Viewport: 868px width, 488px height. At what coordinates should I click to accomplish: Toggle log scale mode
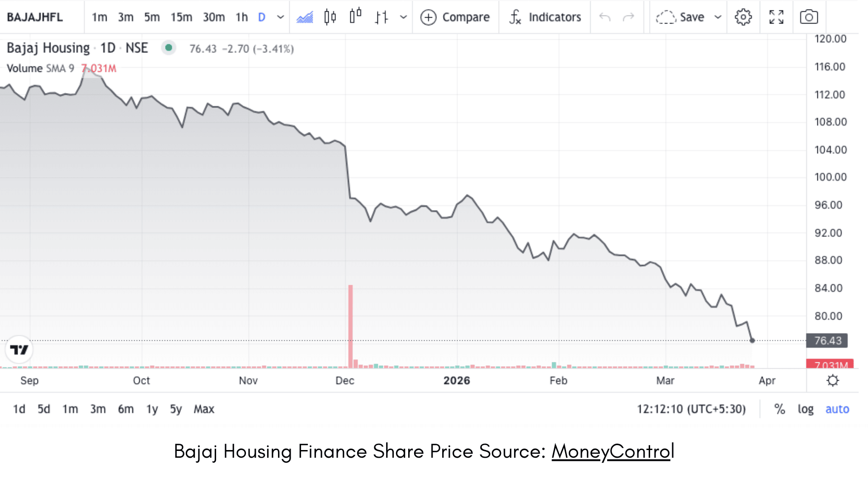point(805,409)
